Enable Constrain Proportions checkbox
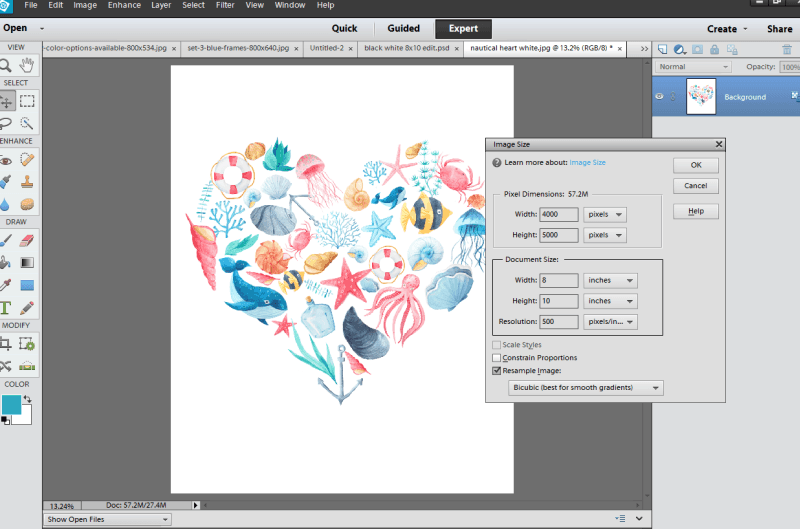Screen dimensions: 800x529 coord(496,358)
